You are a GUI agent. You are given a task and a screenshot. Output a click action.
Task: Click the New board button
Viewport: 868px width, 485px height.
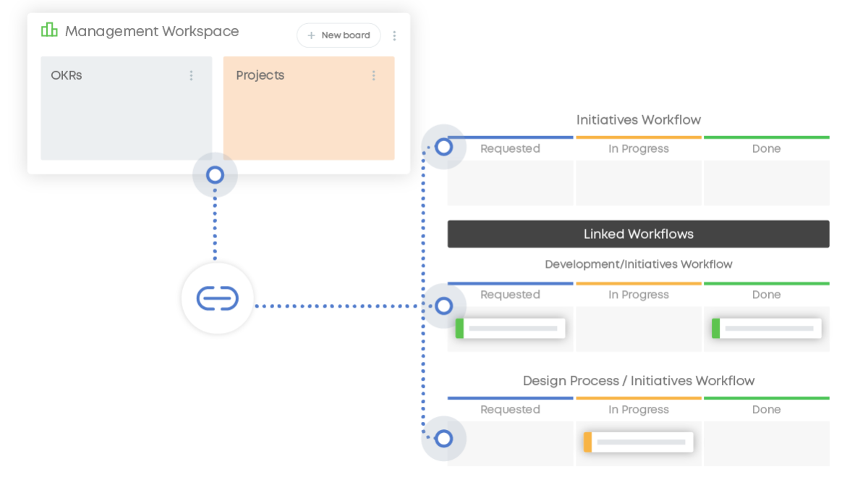click(339, 35)
